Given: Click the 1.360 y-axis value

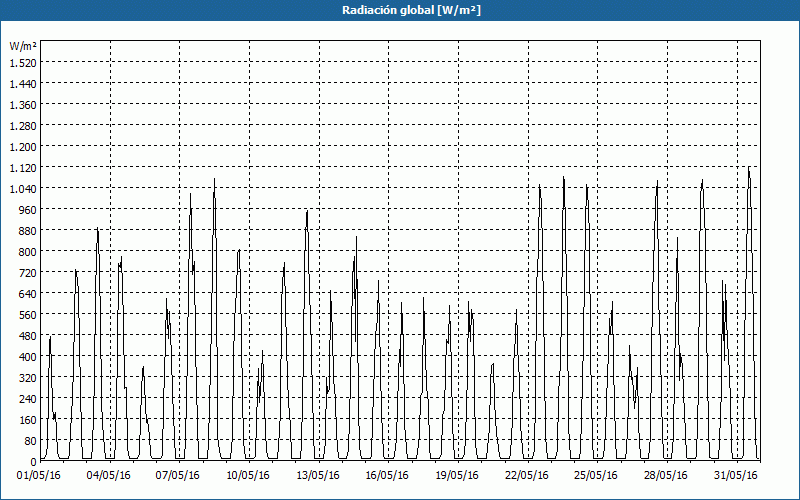Looking at the screenshot, I should click(x=23, y=105).
